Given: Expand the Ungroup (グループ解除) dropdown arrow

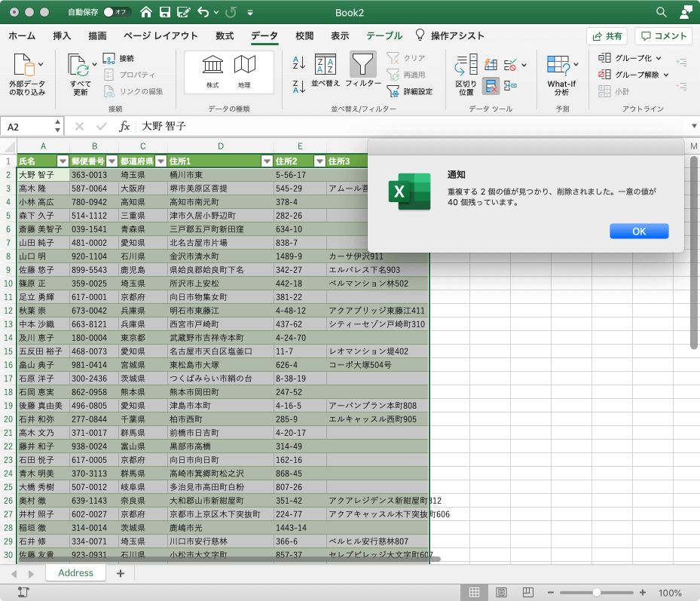Looking at the screenshot, I should click(666, 75).
